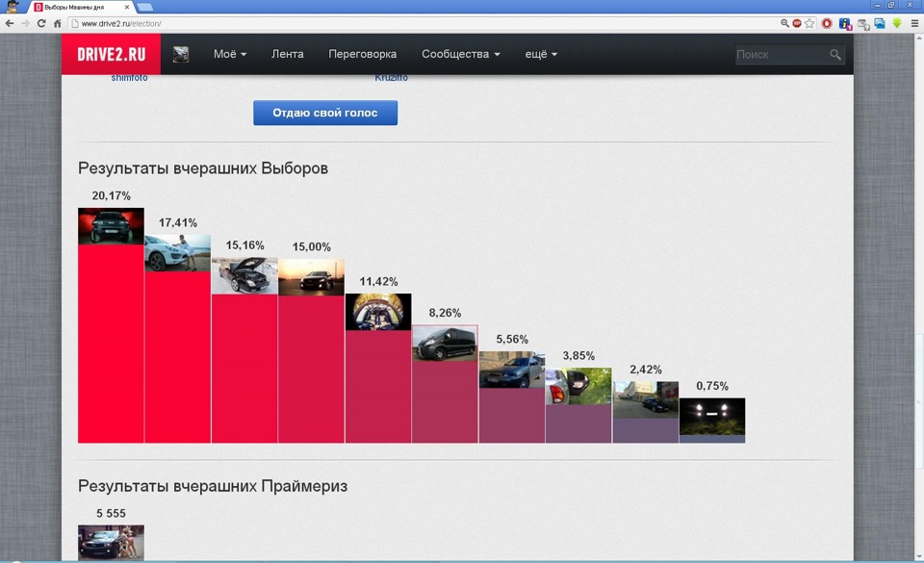Open the blue pictures extension icon

pos(880,23)
